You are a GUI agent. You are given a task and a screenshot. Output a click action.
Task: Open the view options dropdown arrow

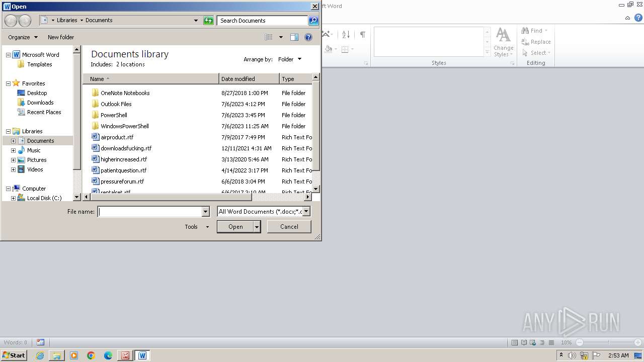[281, 37]
